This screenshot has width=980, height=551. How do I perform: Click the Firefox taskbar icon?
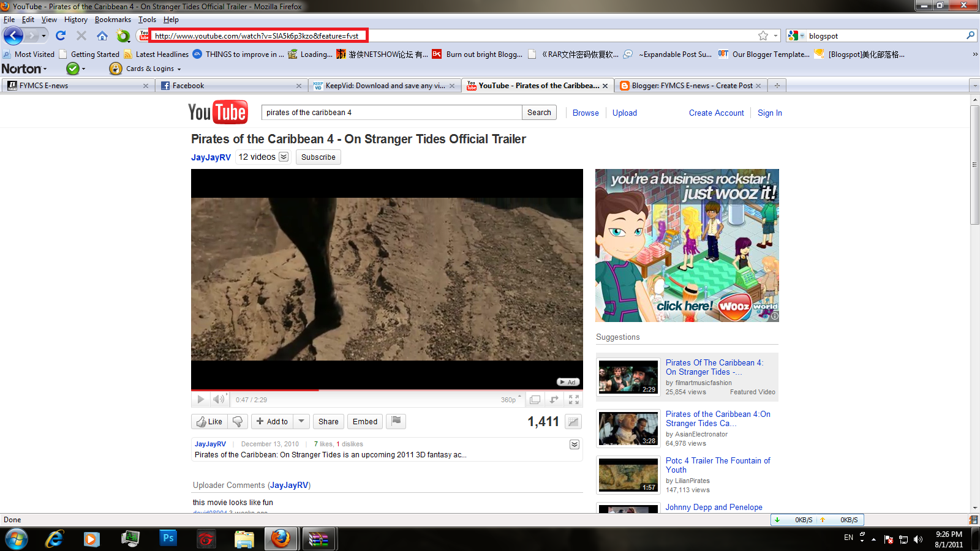(281, 539)
